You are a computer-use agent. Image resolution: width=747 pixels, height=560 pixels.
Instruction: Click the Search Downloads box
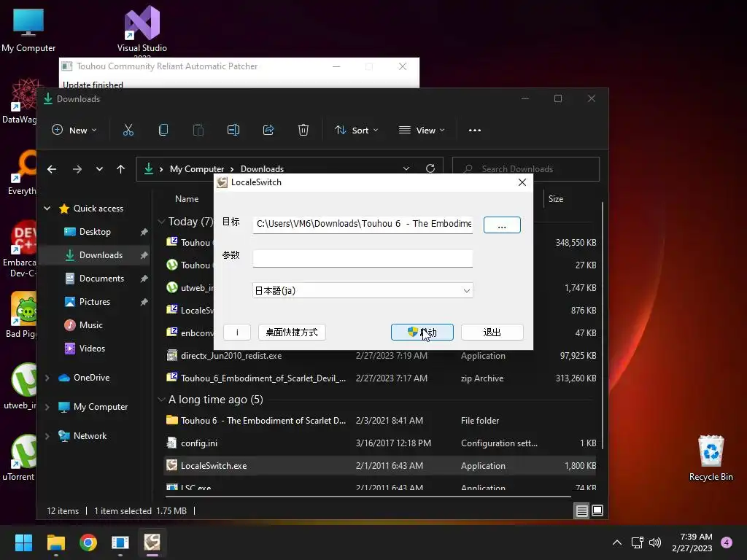pyautogui.click(x=525, y=169)
